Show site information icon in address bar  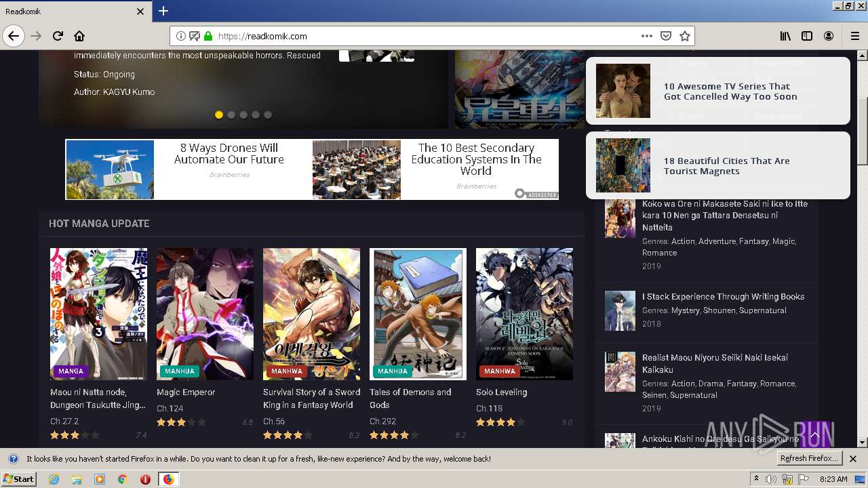coord(181,36)
